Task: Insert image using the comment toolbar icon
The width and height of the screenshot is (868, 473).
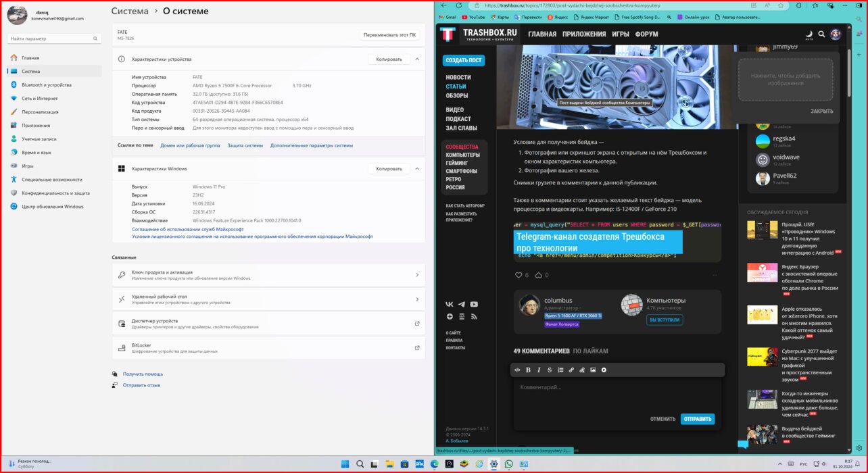Action: [x=593, y=370]
